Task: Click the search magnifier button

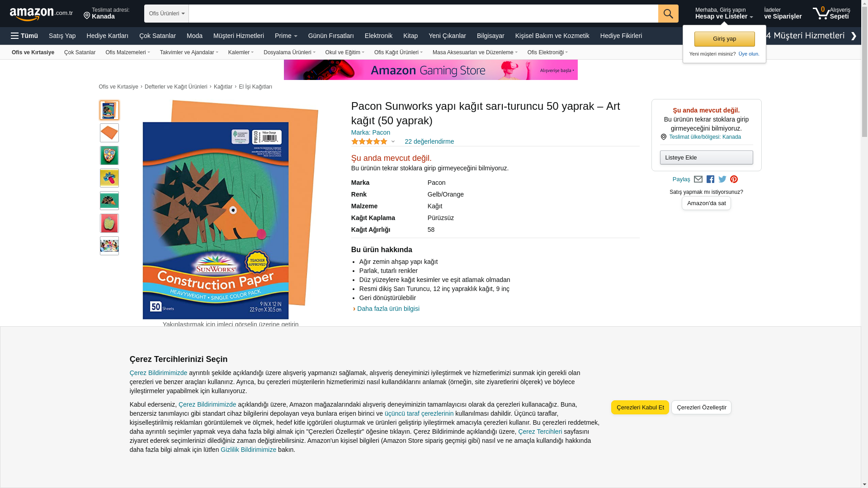Action: (x=668, y=14)
